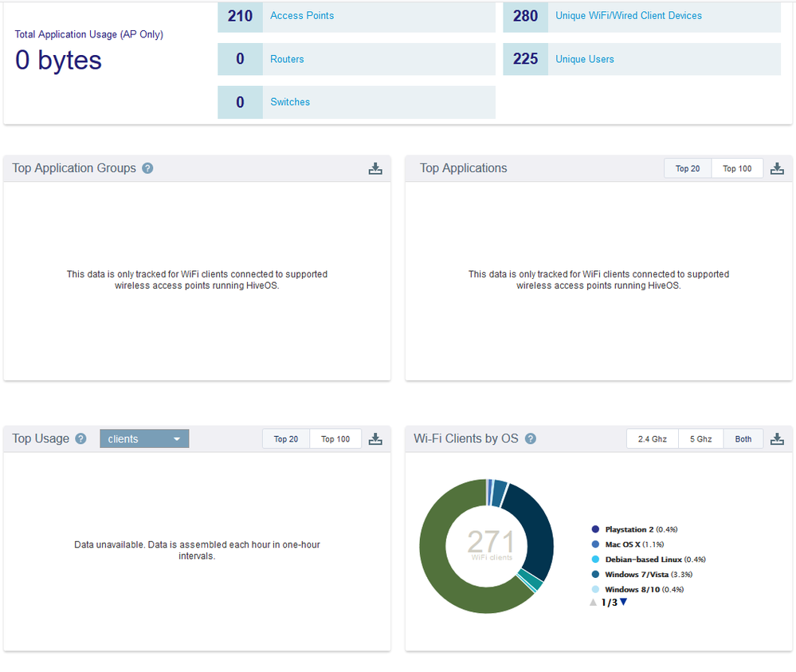Click the 280 client devices count
The image size is (796, 672).
525,16
